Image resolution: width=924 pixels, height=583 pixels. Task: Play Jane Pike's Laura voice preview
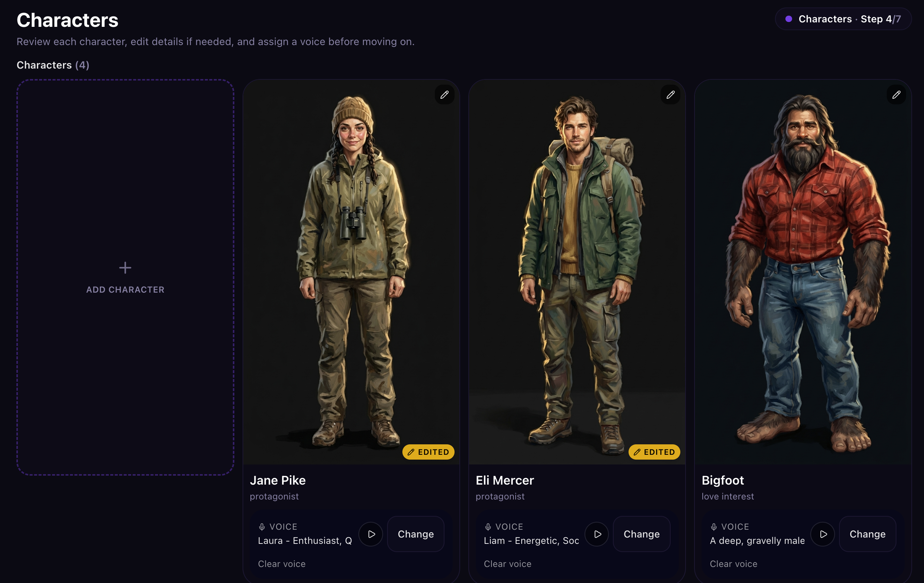[x=371, y=534]
